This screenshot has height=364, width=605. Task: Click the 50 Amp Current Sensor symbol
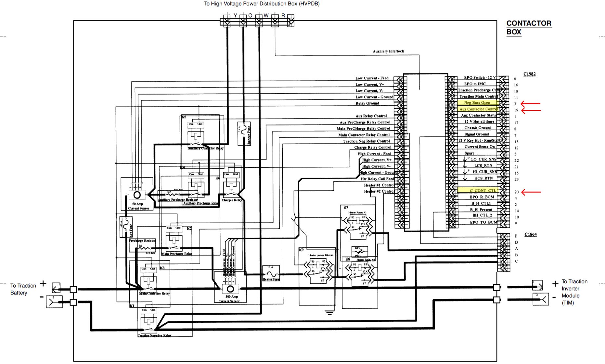(137, 195)
